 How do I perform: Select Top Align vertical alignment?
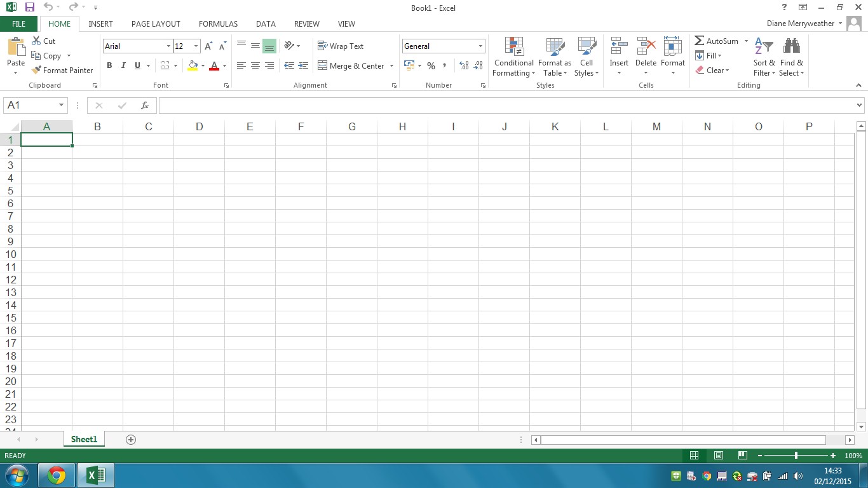point(241,46)
